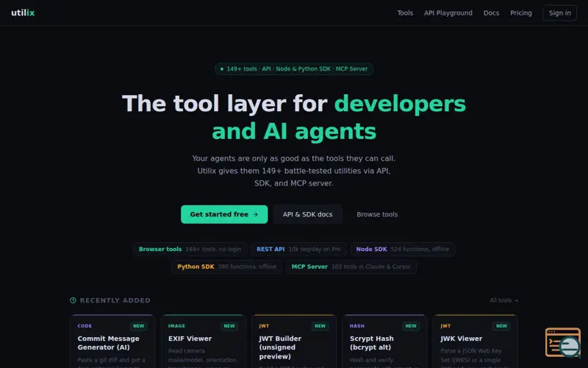
Task: Open the Pricing page
Action: 521,13
